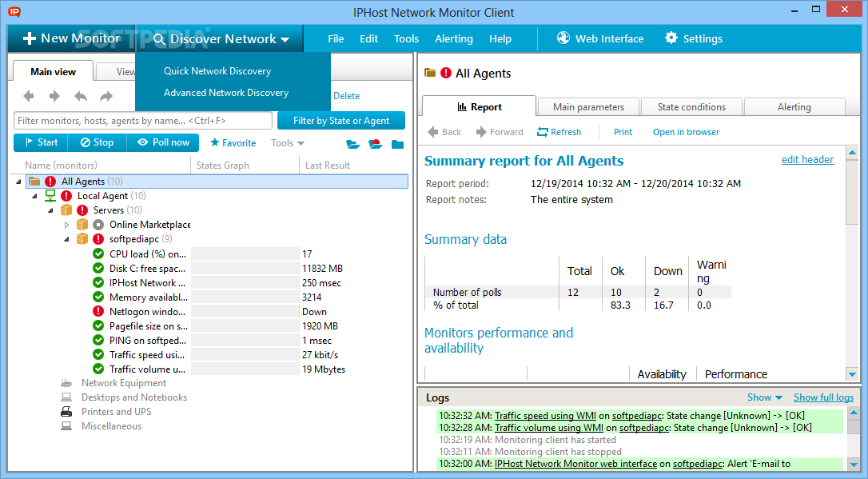Select the Main view tab
This screenshot has height=479, width=868.
tap(53, 71)
